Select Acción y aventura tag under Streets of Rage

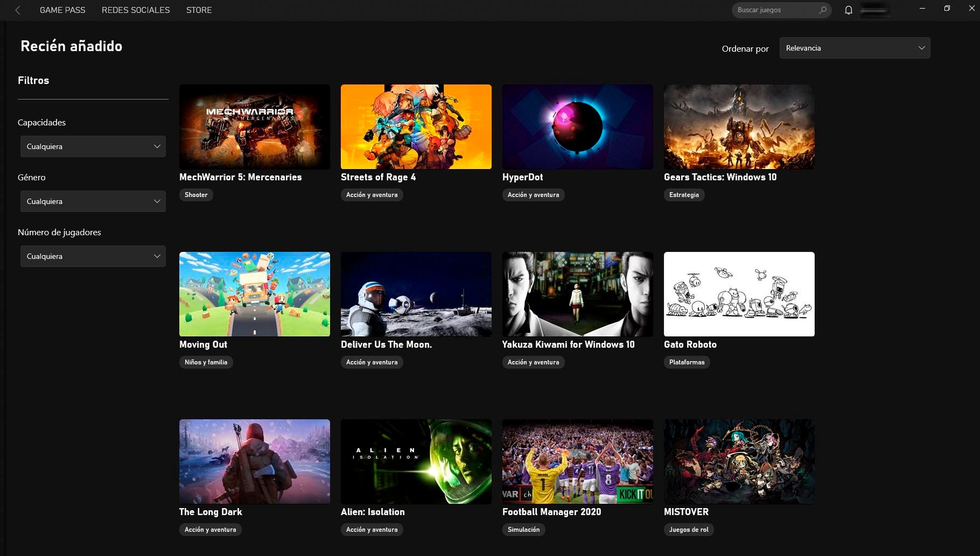click(x=372, y=195)
